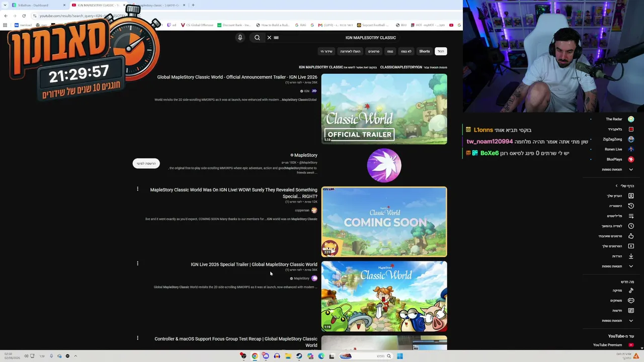644x362 pixels.
Task: Open the Windows Start menu
Action: pos(400,356)
